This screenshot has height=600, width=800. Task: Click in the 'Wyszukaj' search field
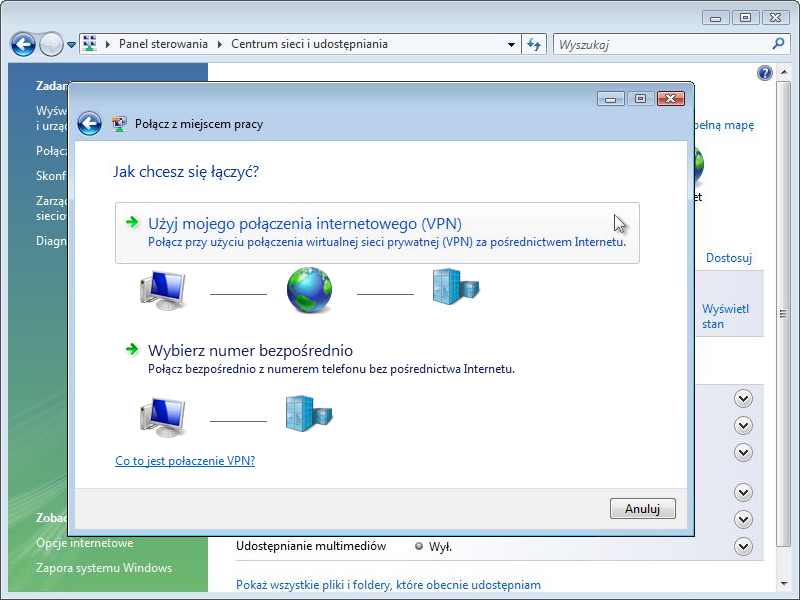pyautogui.click(x=660, y=44)
